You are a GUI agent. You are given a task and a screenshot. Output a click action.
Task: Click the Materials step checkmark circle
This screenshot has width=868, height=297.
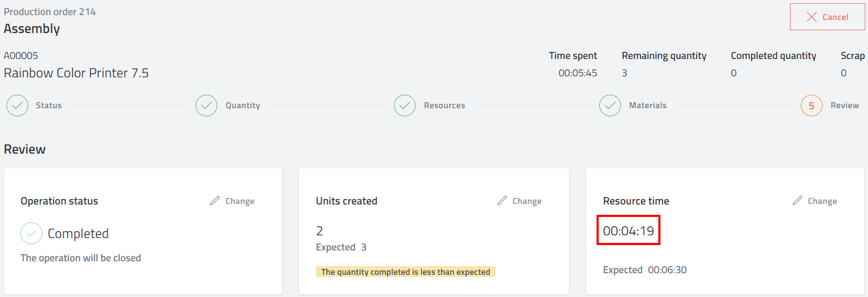[610, 105]
